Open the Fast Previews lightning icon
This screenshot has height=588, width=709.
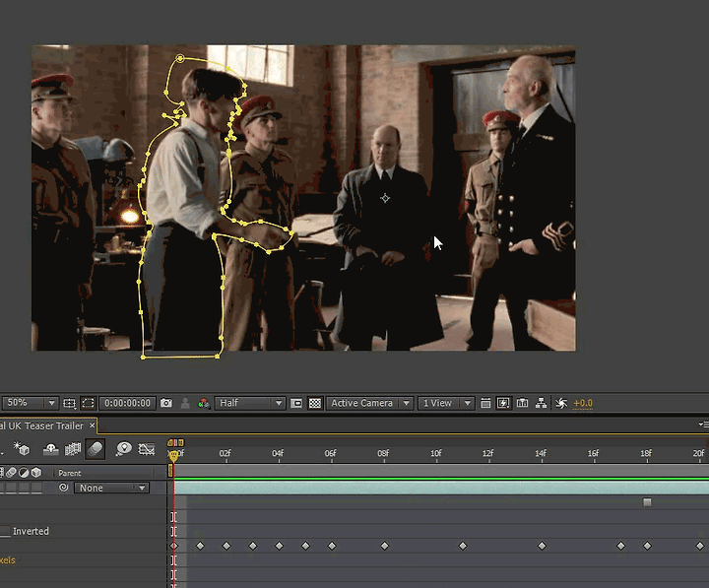503,403
